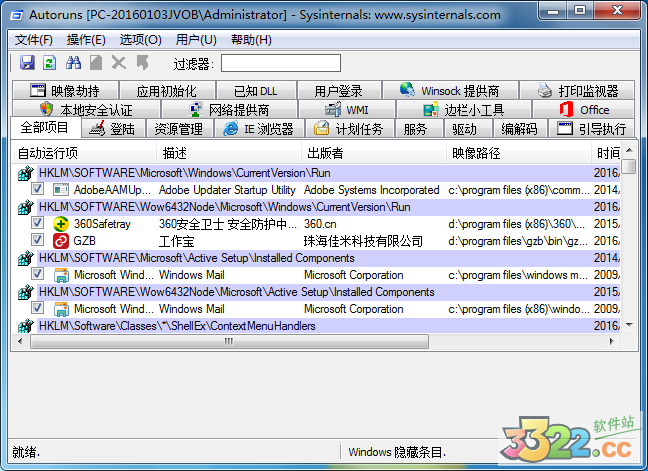Click the AdobeAAMUpdater entry icon
Viewport: 648px width, 471px height.
[x=61, y=190]
